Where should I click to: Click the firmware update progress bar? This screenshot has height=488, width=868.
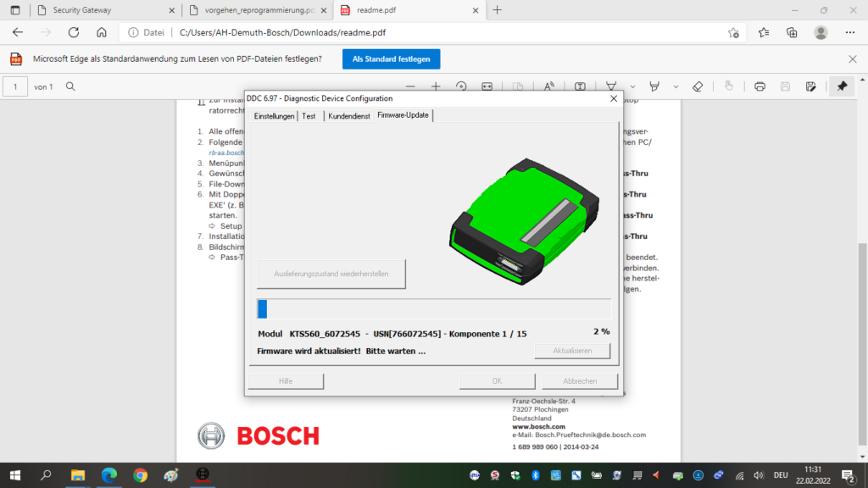coord(434,308)
